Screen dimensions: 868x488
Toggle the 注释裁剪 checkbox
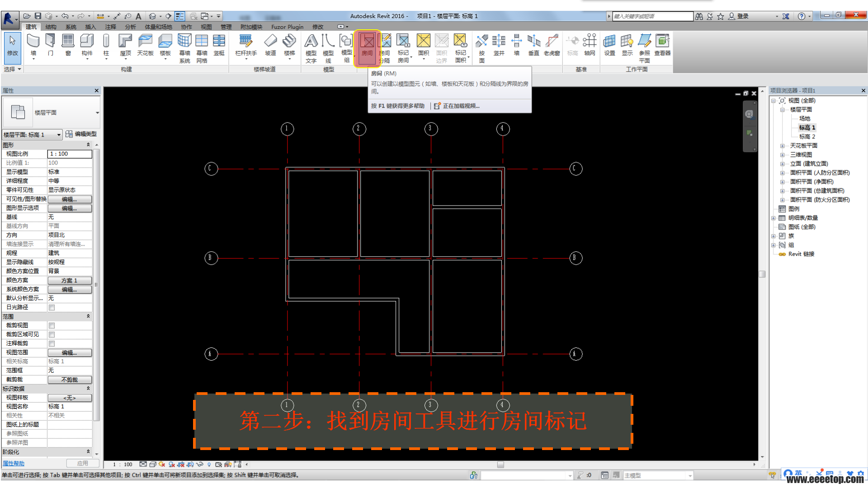click(52, 343)
